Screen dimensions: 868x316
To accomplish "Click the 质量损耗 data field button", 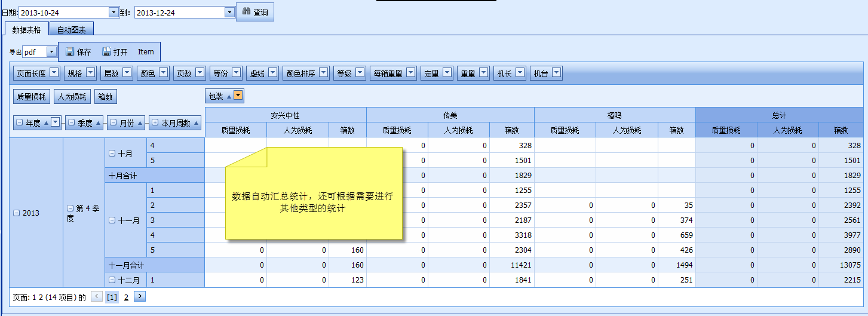I will (32, 96).
